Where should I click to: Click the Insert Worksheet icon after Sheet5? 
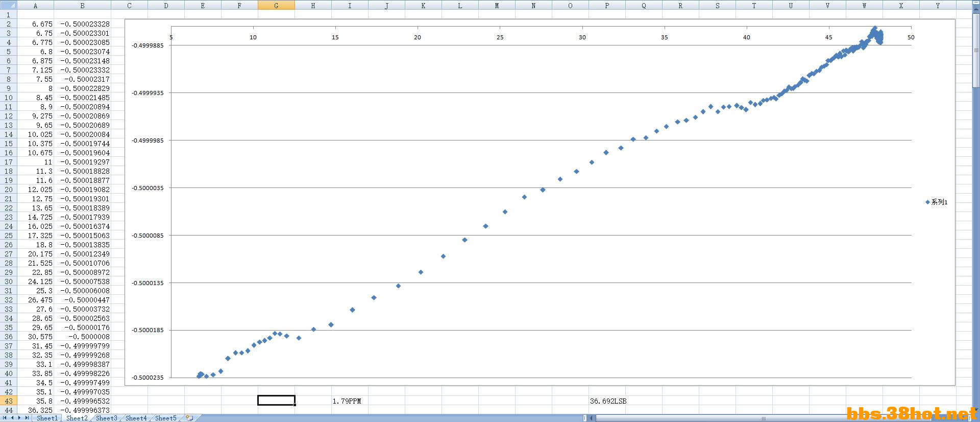point(189,418)
